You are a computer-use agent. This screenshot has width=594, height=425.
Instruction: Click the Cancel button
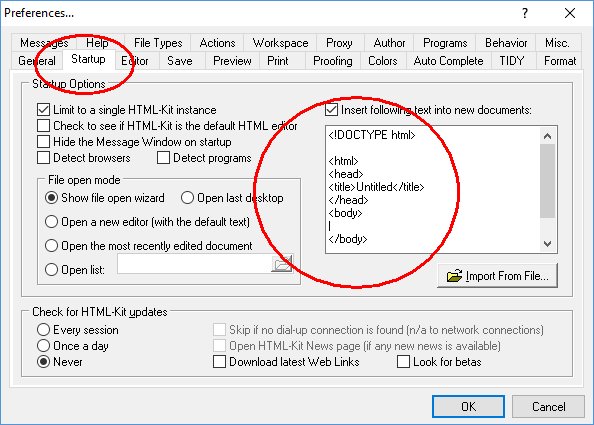548,406
